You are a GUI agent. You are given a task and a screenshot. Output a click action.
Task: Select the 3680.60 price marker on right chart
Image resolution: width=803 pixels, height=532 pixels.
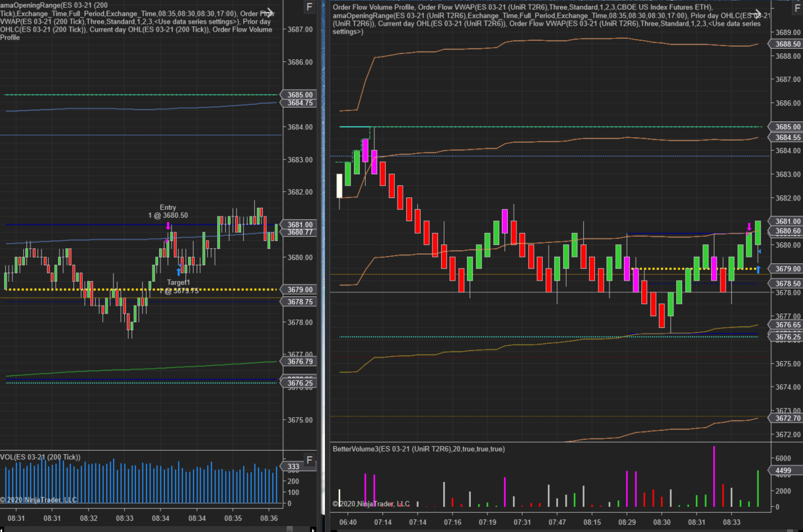coord(784,231)
